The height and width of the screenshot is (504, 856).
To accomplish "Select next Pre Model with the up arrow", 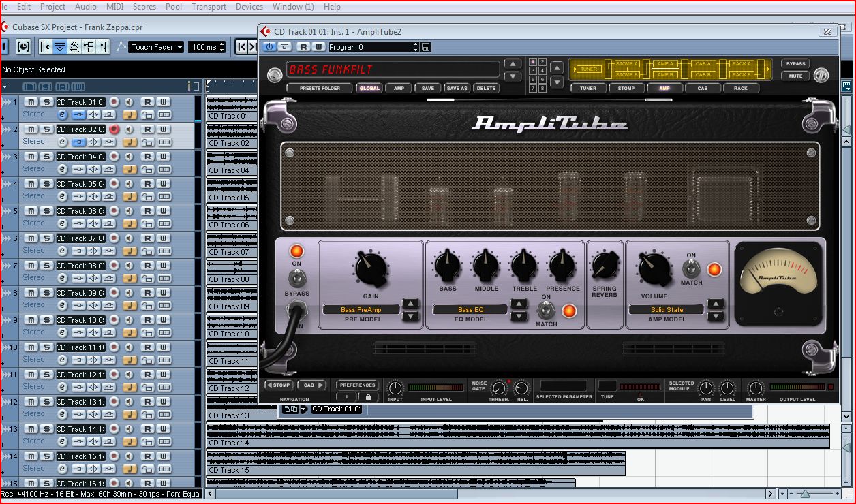I will point(410,304).
